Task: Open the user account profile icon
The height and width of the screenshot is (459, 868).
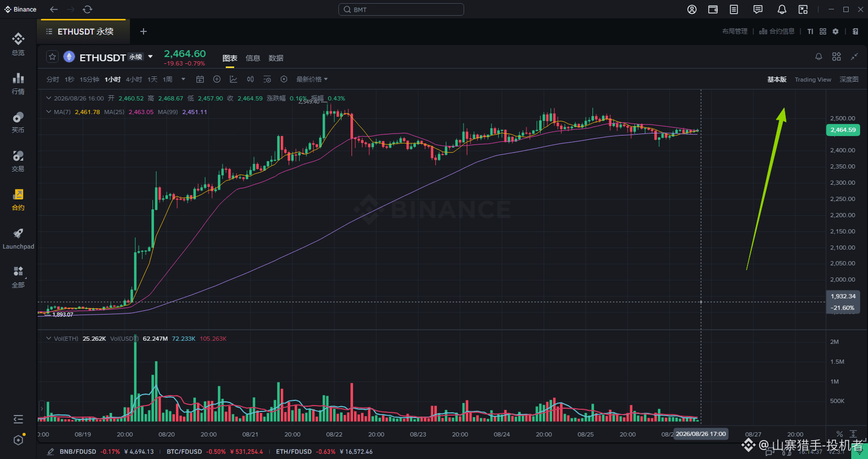Action: pos(691,9)
